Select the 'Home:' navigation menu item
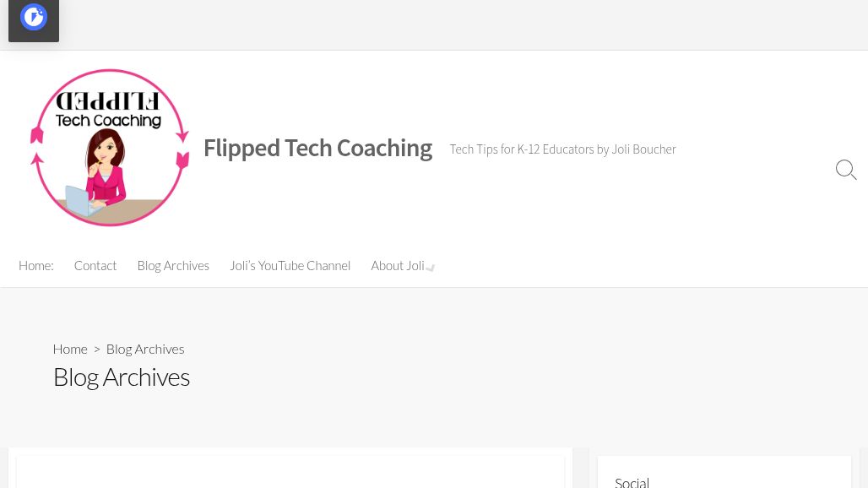Screen dimensions: 868x488 [x=35, y=265]
